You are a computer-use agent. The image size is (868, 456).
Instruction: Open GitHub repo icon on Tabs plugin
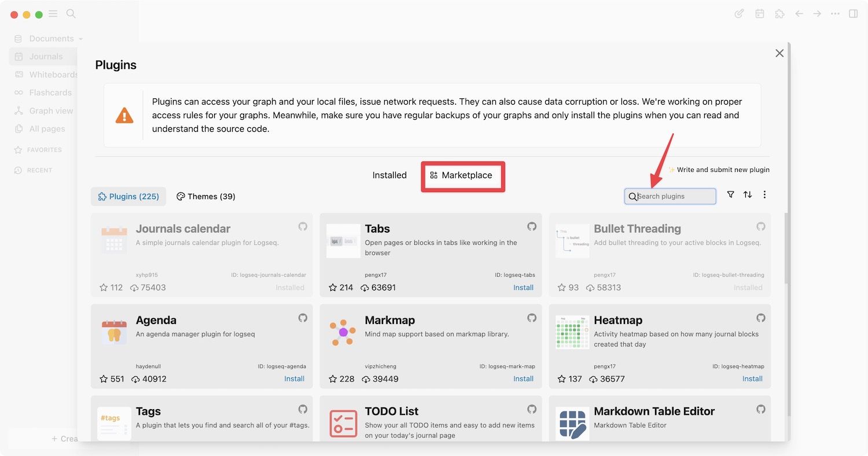[x=532, y=226]
